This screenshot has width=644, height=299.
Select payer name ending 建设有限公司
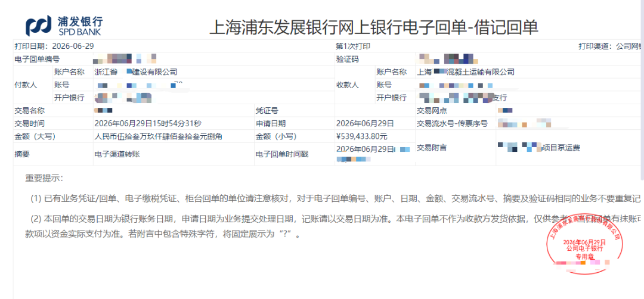tap(136, 72)
